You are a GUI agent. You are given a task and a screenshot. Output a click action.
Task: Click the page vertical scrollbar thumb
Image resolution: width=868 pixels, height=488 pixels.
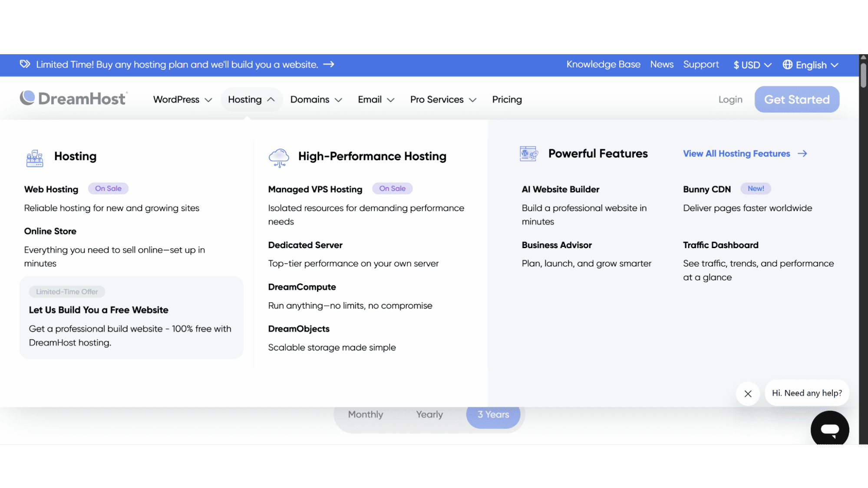(x=863, y=75)
